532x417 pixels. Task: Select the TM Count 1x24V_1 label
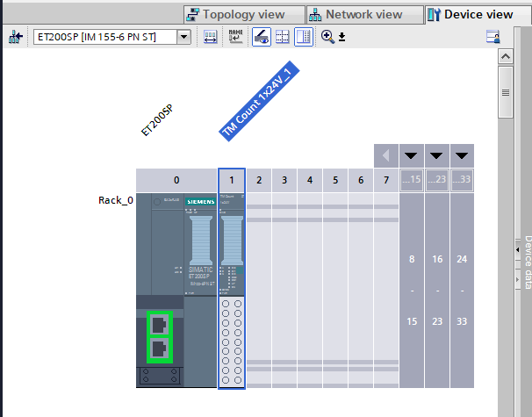(x=256, y=101)
